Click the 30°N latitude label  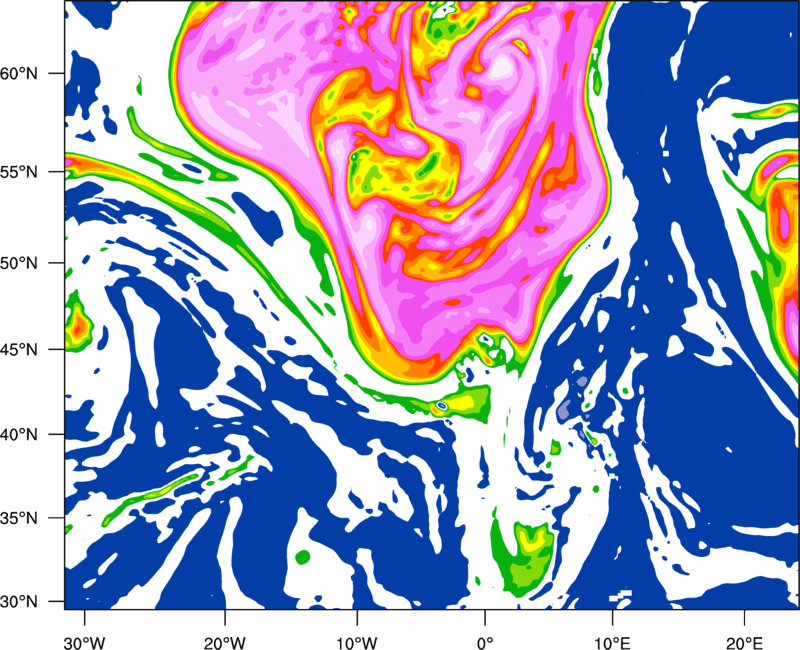click(x=19, y=602)
